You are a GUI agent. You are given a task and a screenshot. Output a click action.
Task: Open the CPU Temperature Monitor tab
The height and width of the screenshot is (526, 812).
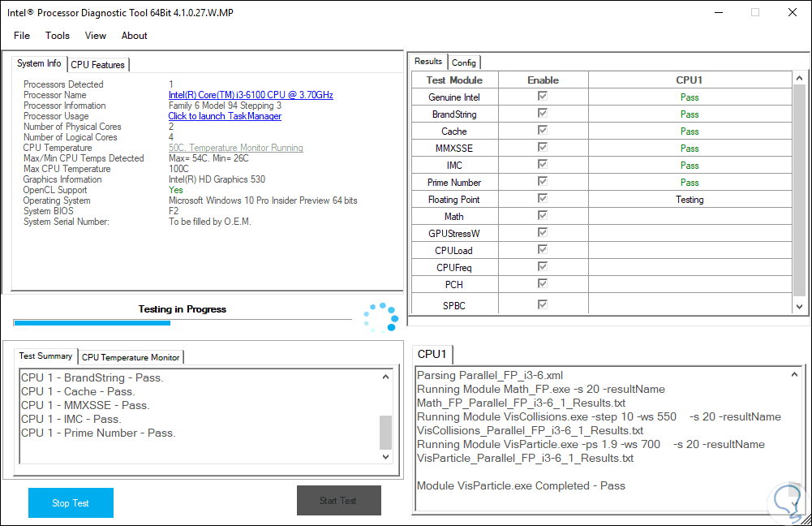131,357
